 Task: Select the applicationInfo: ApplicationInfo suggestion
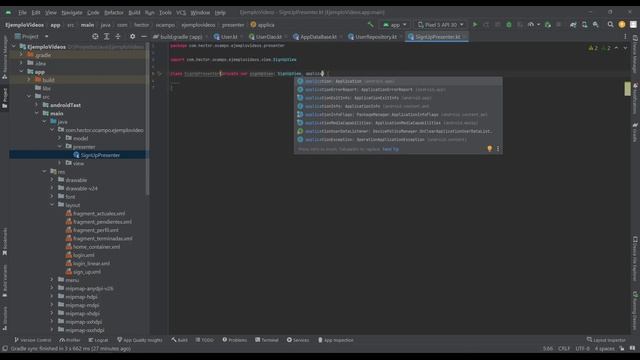[x=398, y=106]
